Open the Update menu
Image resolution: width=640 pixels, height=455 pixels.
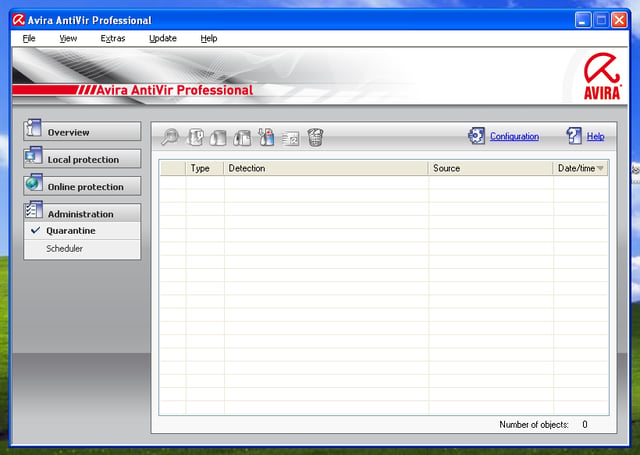pyautogui.click(x=163, y=38)
